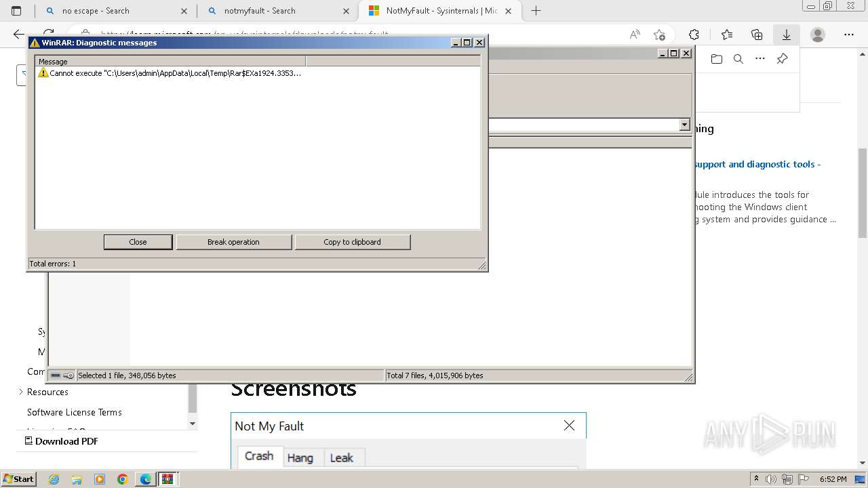The width and height of the screenshot is (868, 488).
Task: Click the Break operation button
Action: click(x=233, y=242)
